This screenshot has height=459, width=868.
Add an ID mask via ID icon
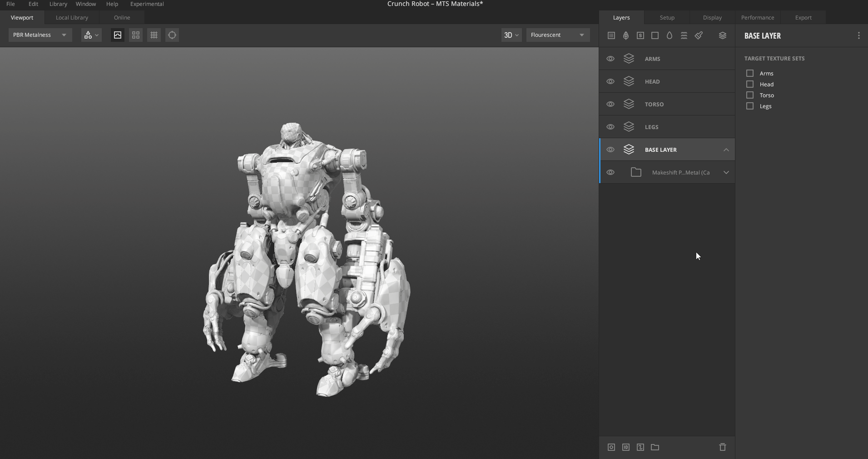click(626, 447)
